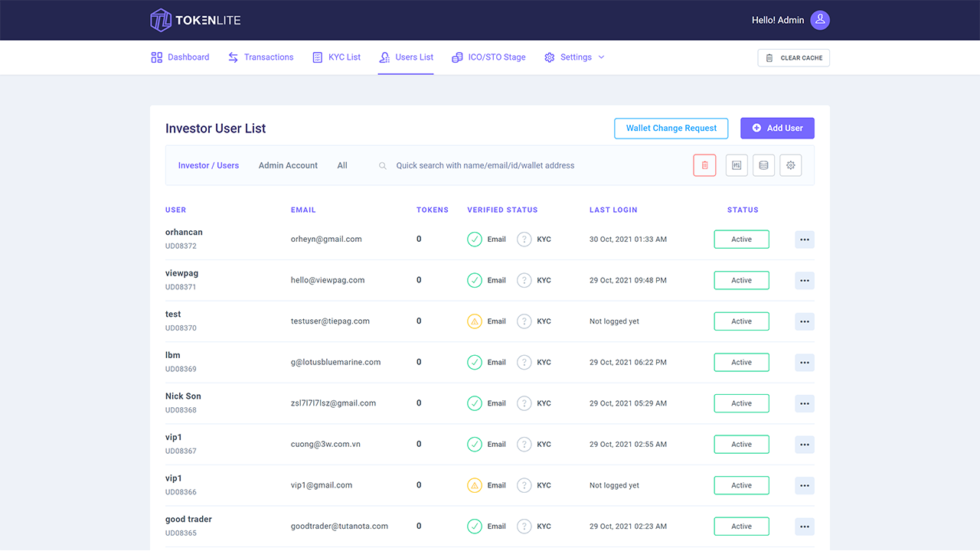Switch to the Admin Account tab
This screenshot has width=980, height=551.
point(288,165)
